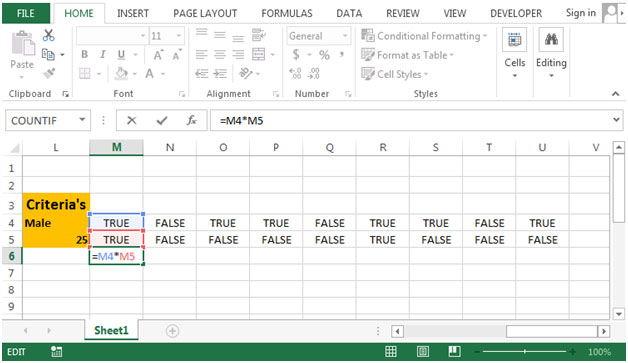Click the Merge and Center icon

point(259,54)
